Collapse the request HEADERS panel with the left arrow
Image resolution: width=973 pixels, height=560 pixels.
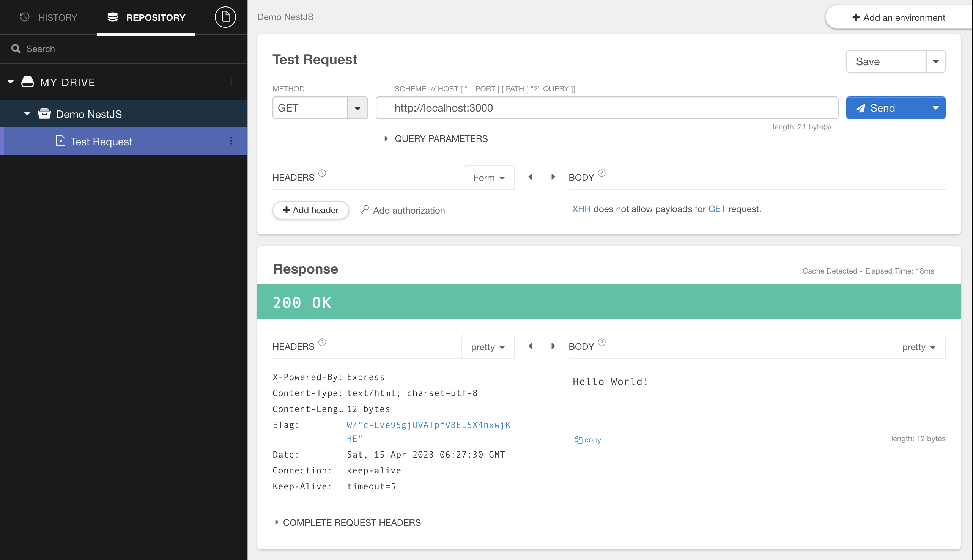pos(531,177)
